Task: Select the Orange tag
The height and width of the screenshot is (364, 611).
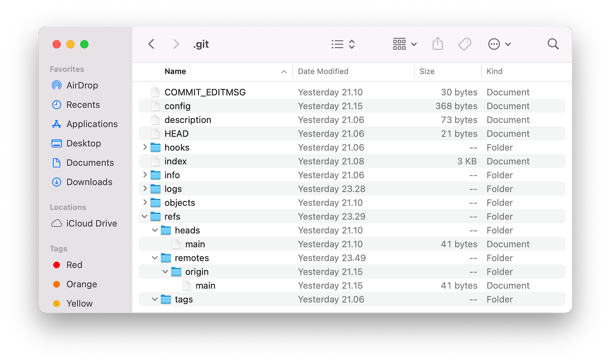Action: coord(75,284)
